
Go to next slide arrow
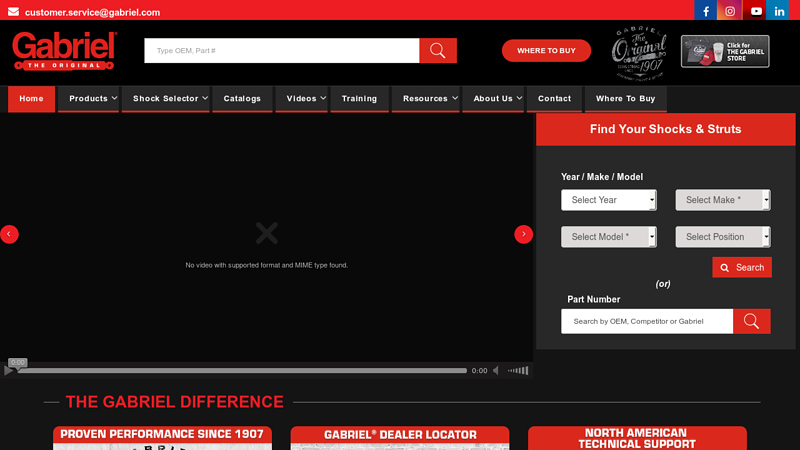click(523, 234)
